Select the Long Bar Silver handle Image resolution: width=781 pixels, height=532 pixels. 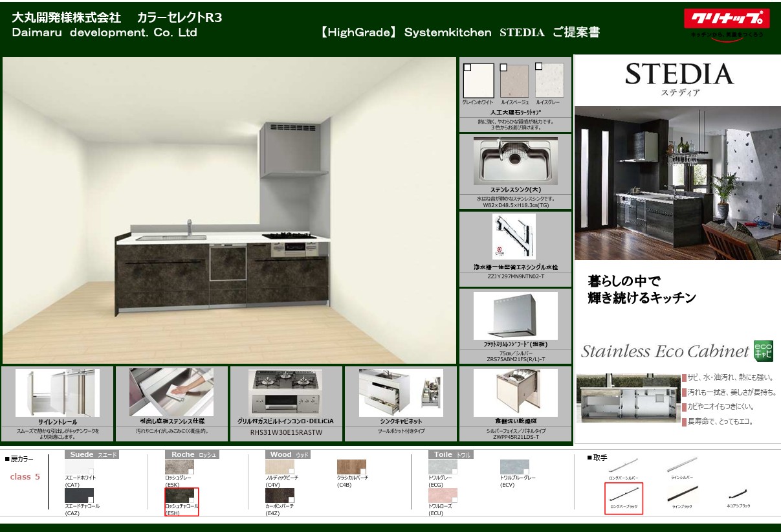(623, 466)
